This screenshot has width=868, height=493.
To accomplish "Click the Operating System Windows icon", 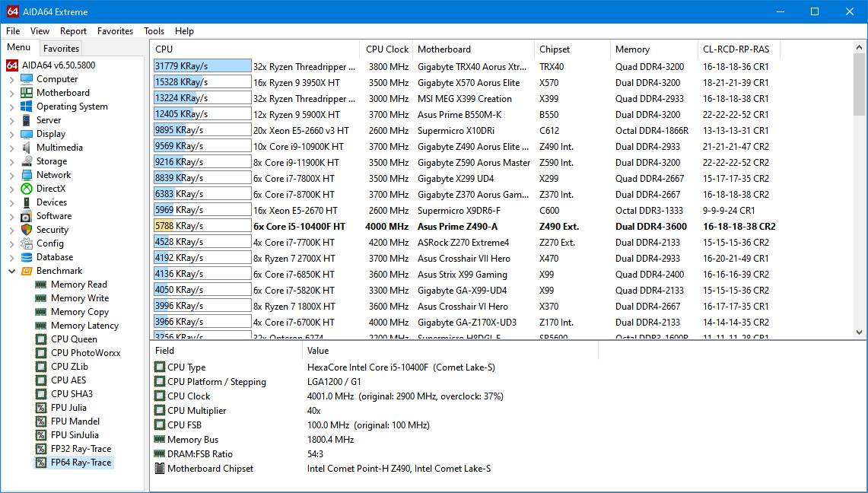I will (27, 107).
